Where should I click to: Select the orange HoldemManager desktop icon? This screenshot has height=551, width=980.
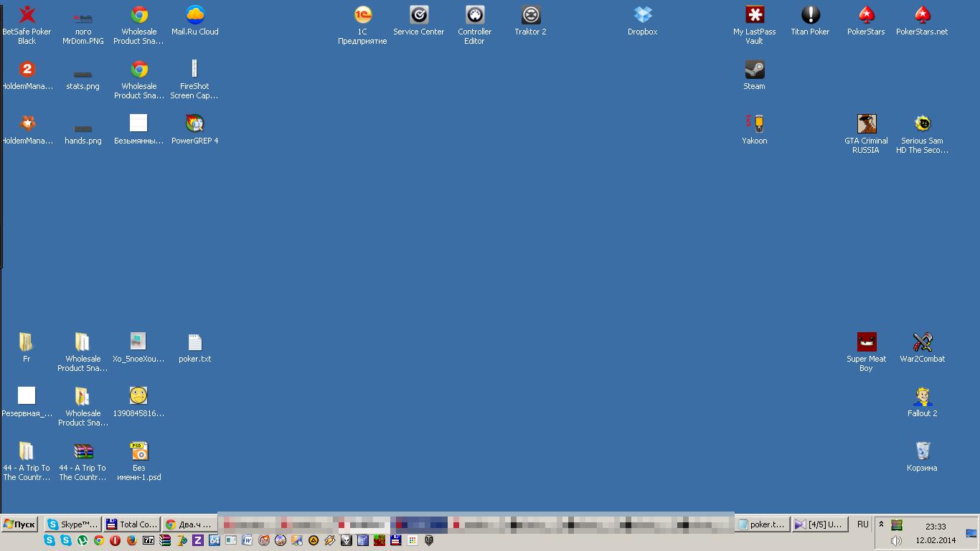27,130
